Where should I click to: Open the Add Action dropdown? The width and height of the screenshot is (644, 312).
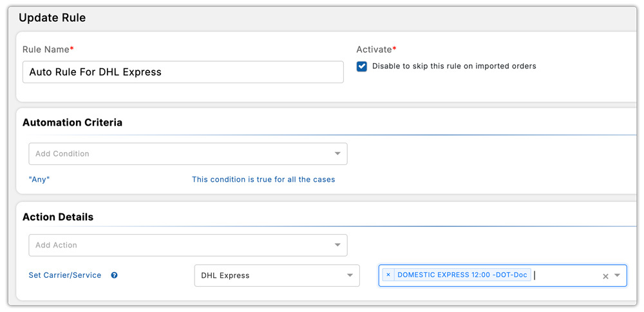[188, 245]
